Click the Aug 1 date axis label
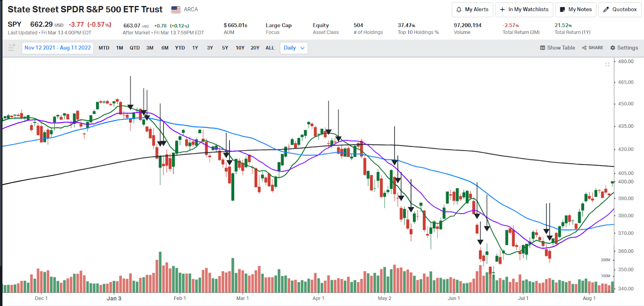This screenshot has width=644, height=306. (589, 298)
